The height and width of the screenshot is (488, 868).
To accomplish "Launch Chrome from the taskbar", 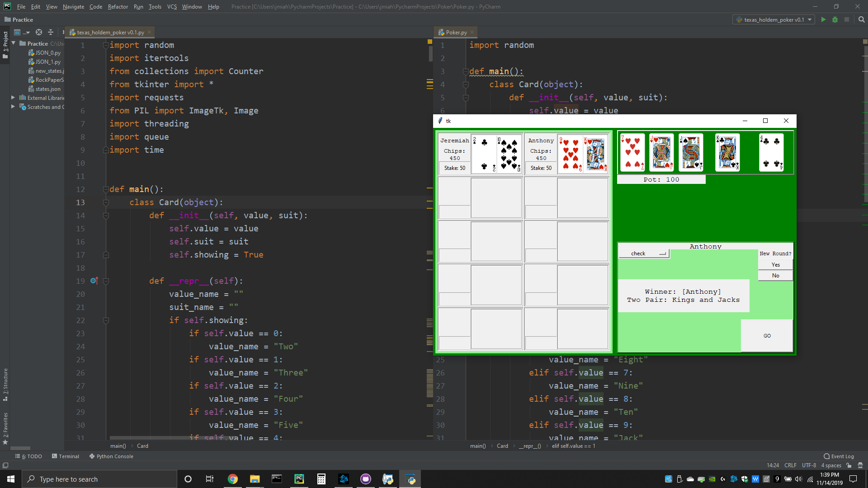I will click(x=232, y=479).
